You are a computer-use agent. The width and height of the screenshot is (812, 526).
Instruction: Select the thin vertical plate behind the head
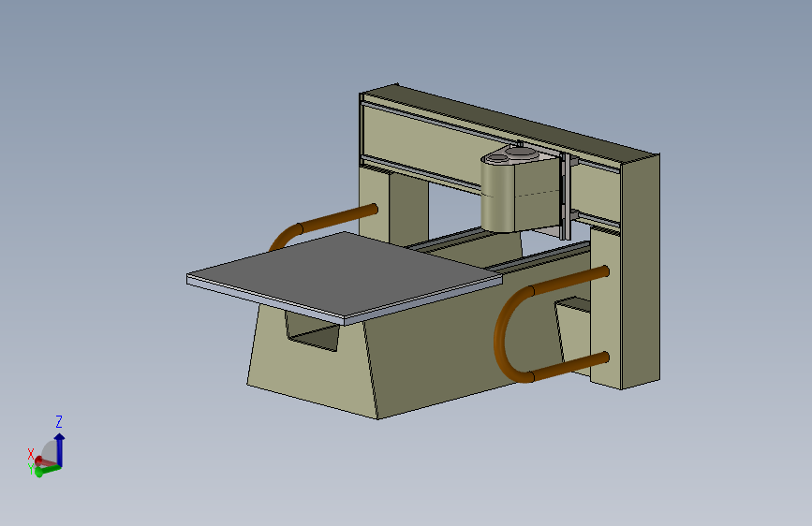click(x=566, y=197)
